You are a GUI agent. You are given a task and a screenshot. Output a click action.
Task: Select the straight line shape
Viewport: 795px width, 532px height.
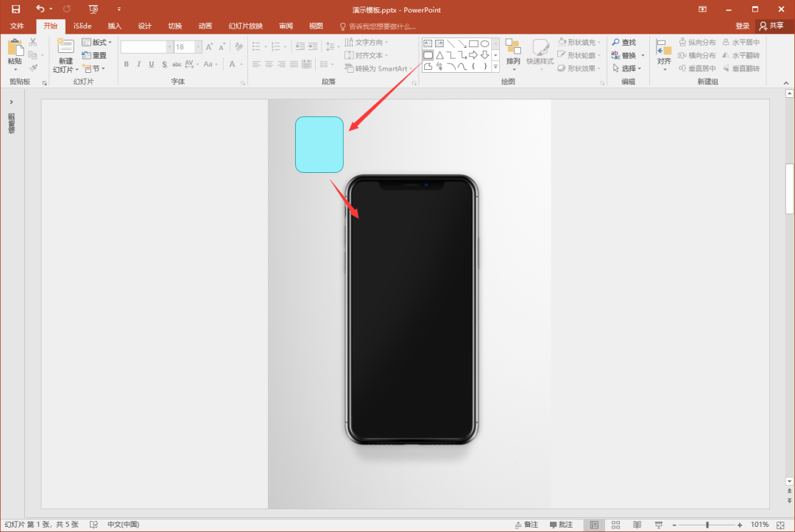tap(451, 43)
